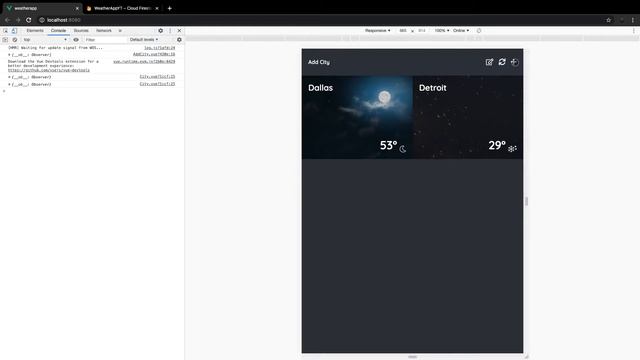Image resolution: width=640 pixels, height=360 pixels.
Task: Open a new browser tab
Action: [169, 8]
